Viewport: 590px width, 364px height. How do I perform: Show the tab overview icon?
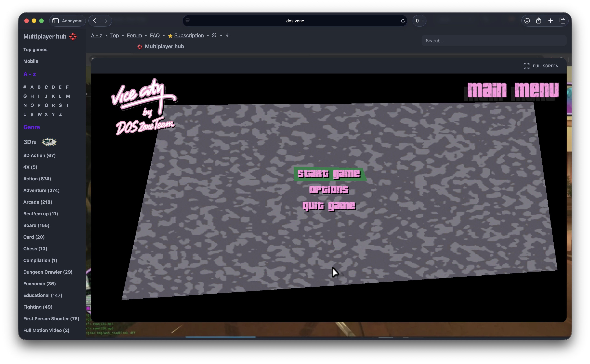(562, 21)
